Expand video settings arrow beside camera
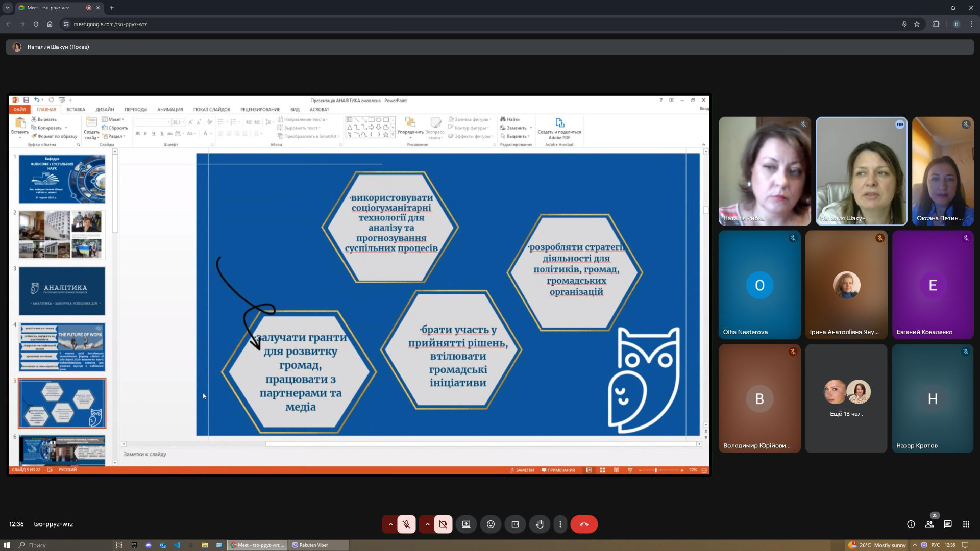This screenshot has width=980, height=551. click(x=427, y=524)
